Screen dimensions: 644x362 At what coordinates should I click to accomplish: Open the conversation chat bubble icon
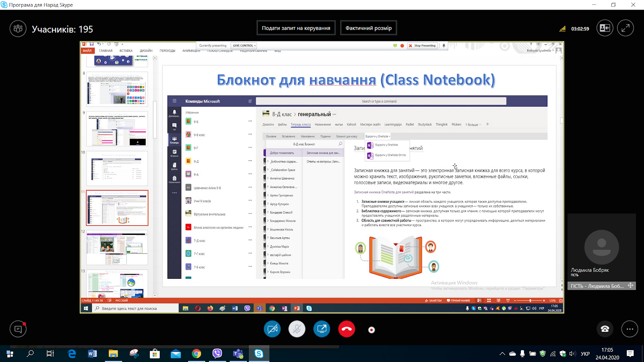(18, 329)
